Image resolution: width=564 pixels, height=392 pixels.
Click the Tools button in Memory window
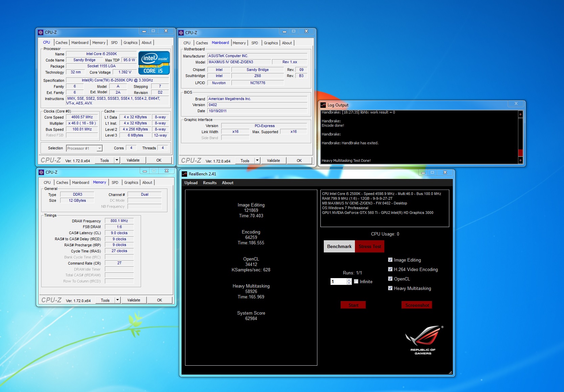(x=105, y=300)
